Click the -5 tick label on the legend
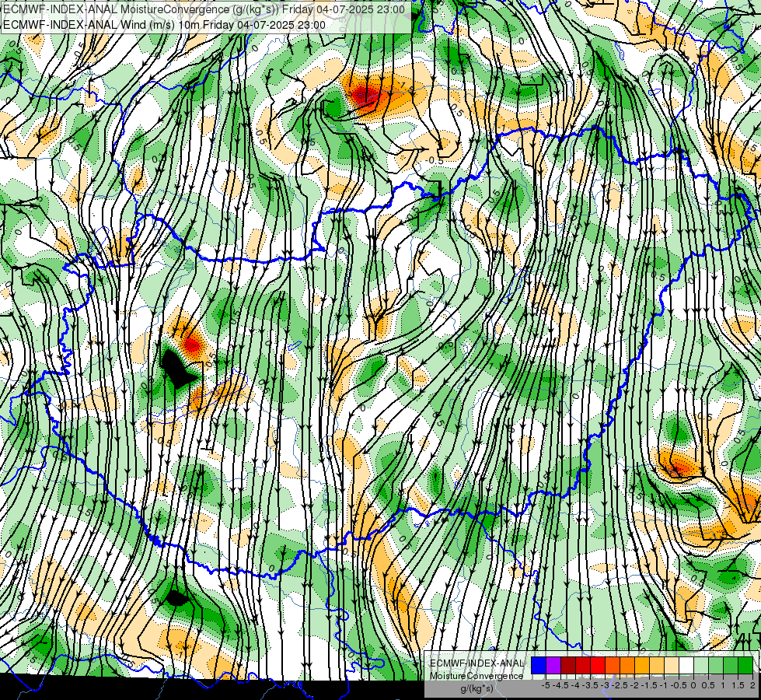This screenshot has height=700, width=761. click(x=546, y=685)
